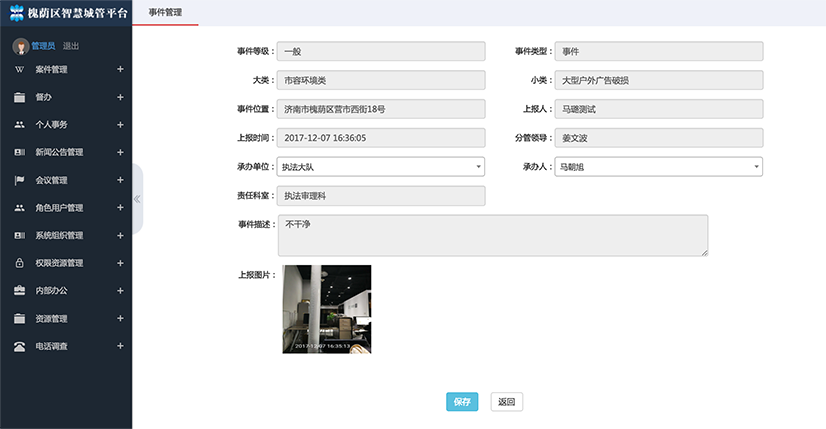The image size is (826, 429).
Task: Switch to the 事件管理 tab
Action: (165, 12)
